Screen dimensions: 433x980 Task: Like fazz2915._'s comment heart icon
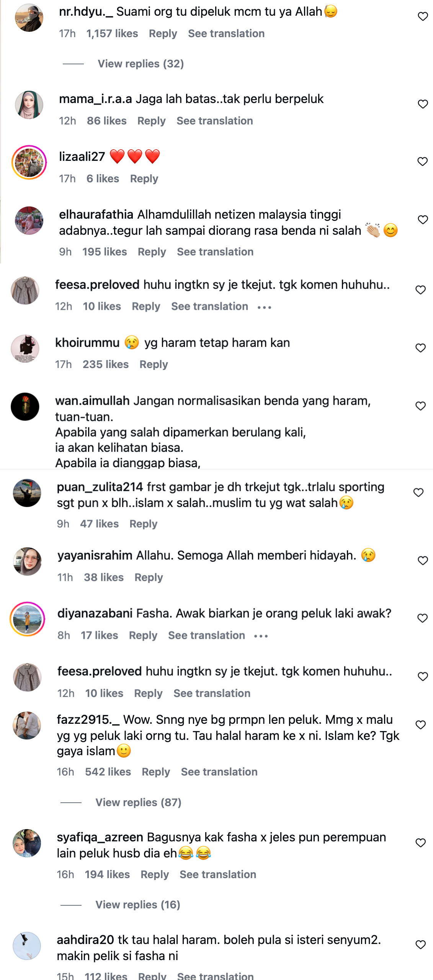coord(420,725)
